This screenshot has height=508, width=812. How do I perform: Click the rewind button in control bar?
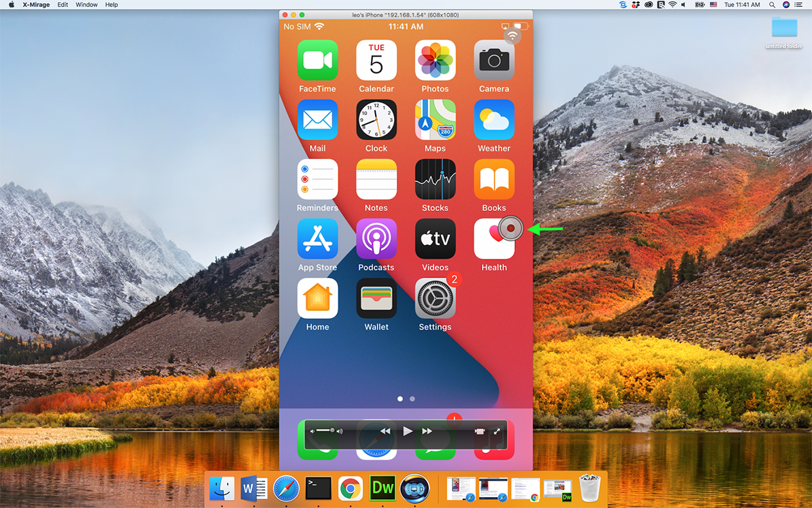pos(385,431)
